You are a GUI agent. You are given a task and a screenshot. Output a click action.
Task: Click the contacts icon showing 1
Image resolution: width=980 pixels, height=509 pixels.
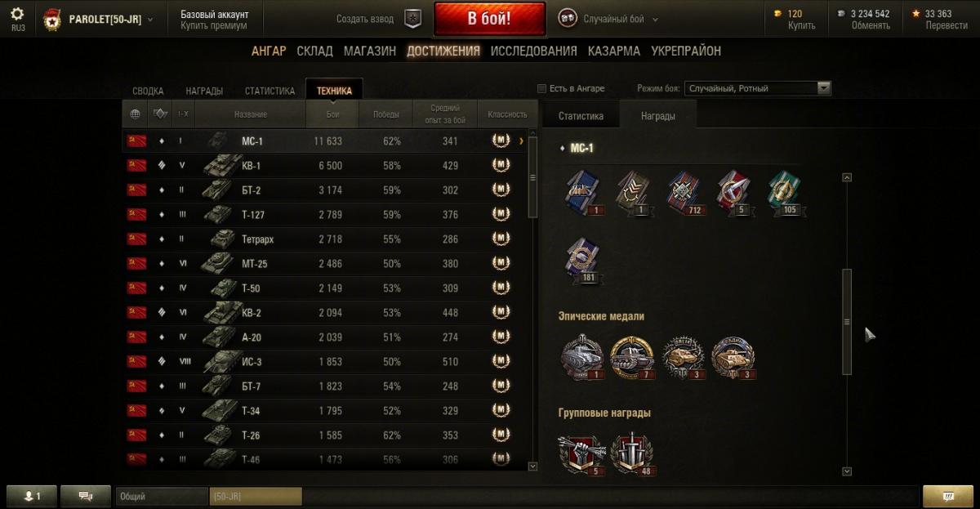[x=31, y=495]
